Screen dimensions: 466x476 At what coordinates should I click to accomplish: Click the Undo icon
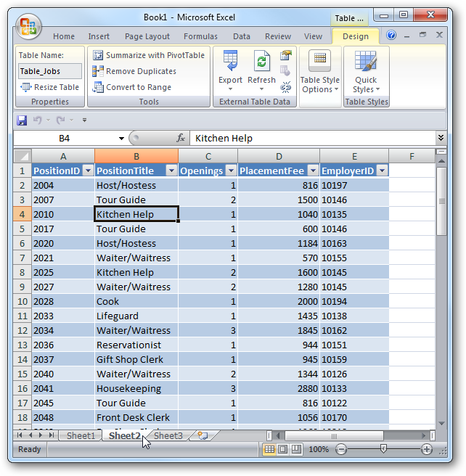(37, 120)
